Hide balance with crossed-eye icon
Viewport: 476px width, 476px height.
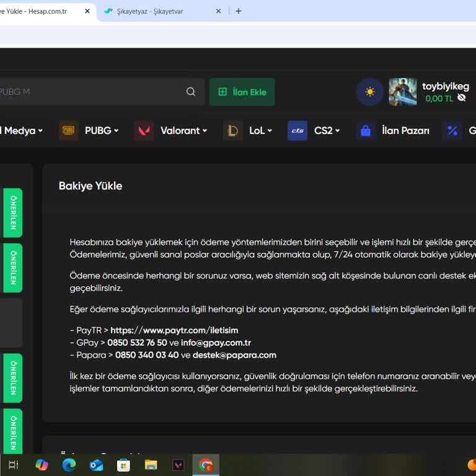(x=461, y=98)
